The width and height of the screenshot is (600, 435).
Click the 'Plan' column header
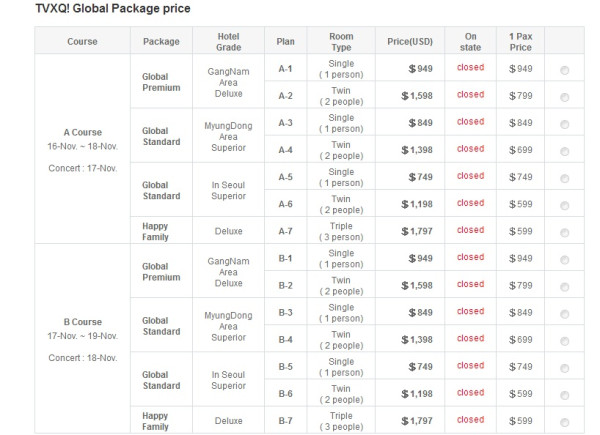pyautogui.click(x=285, y=41)
